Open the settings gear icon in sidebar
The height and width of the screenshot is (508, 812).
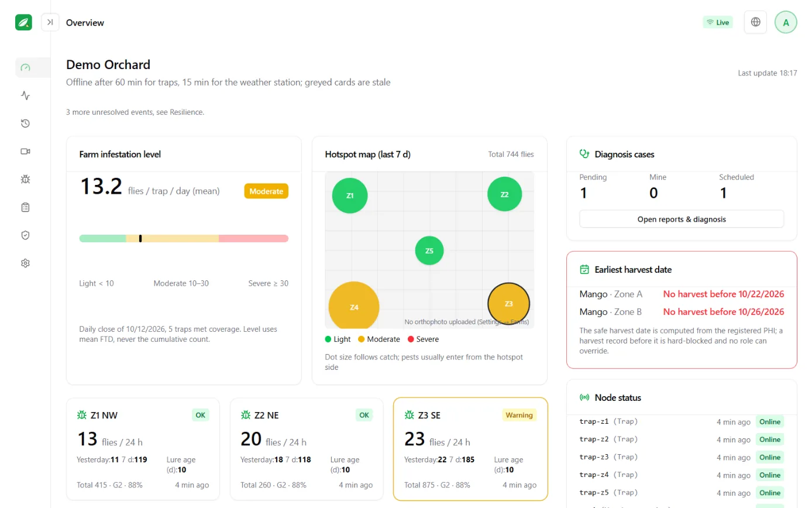coord(25,263)
